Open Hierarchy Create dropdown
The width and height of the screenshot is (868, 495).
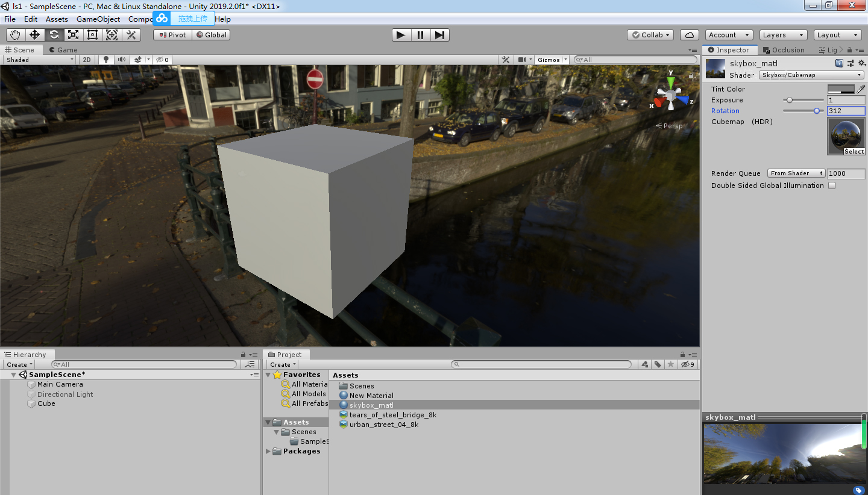click(19, 364)
